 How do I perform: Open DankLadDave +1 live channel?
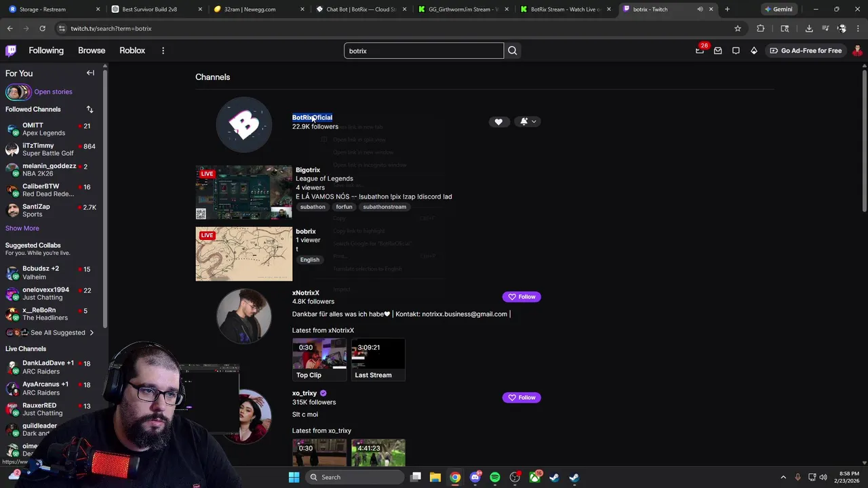(x=51, y=367)
